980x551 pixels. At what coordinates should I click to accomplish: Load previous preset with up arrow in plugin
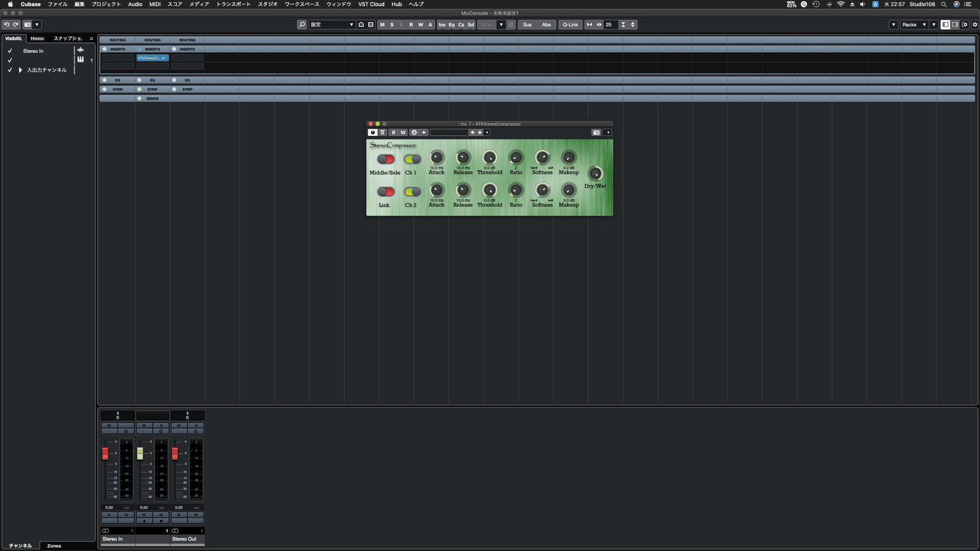pyautogui.click(x=472, y=132)
